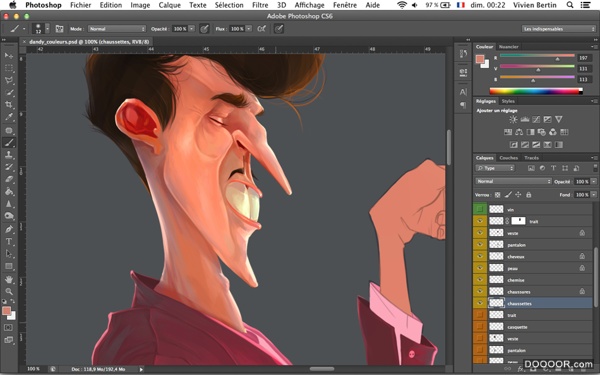Viewport: 600px width, 375px height.
Task: Switch to the Nuancier tab
Action: (509, 47)
